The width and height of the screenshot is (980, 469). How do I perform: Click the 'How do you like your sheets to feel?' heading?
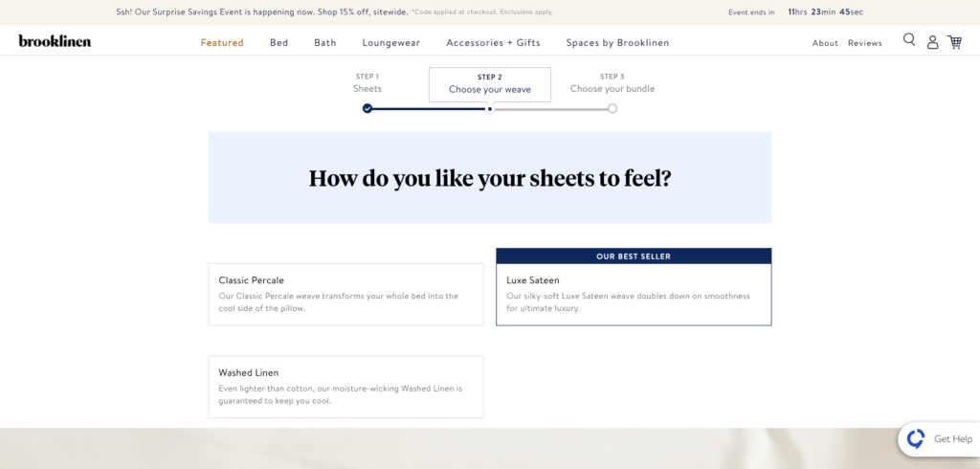pos(490,178)
